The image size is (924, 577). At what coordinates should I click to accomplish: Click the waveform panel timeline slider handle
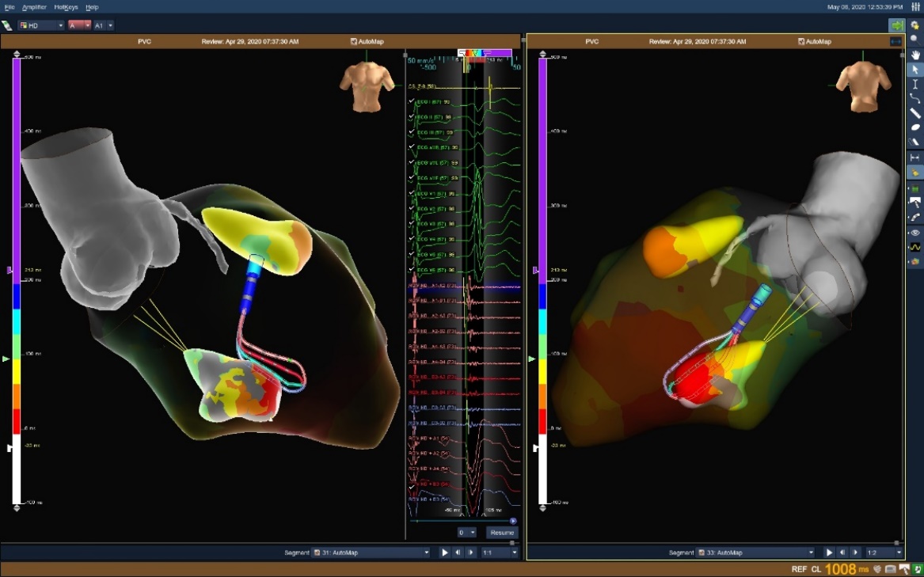(x=513, y=521)
